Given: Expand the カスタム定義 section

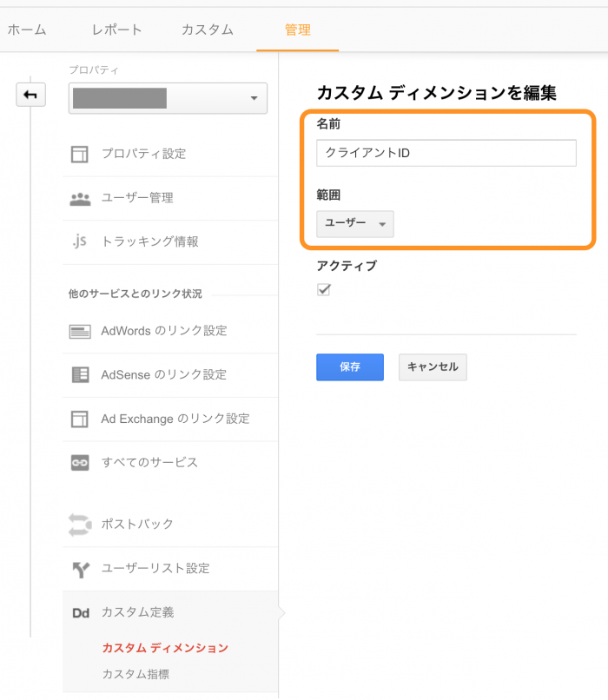Looking at the screenshot, I should (137, 612).
